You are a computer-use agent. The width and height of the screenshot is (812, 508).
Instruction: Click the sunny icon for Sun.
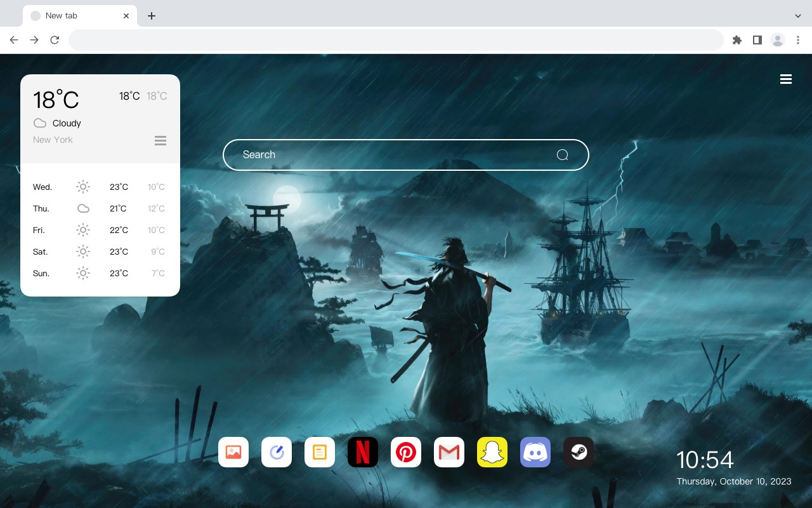click(83, 273)
